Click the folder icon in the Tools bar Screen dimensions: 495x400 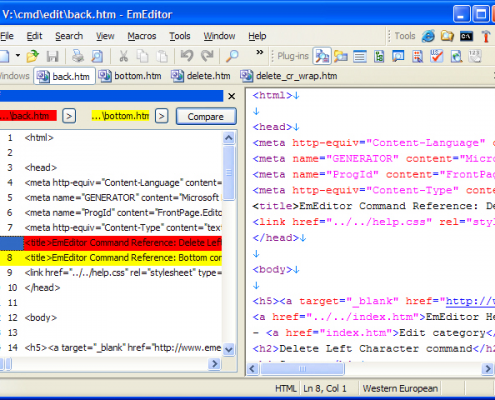pyautogui.click(x=447, y=36)
